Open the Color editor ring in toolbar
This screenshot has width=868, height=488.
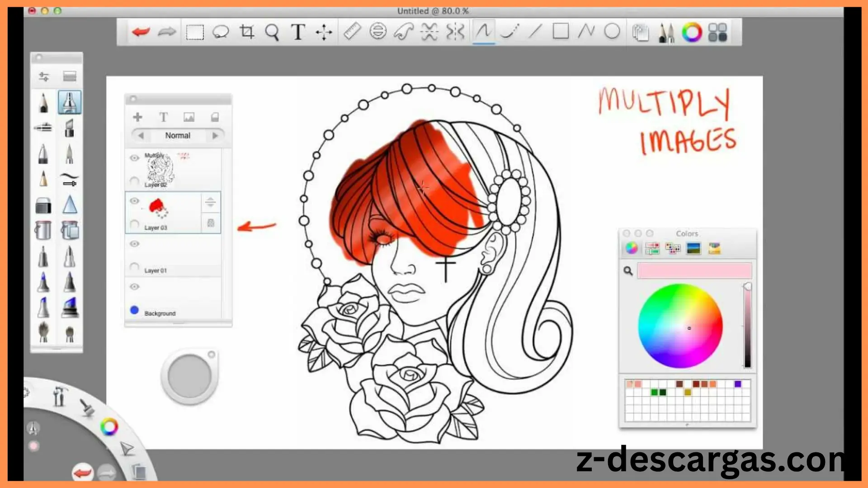pyautogui.click(x=692, y=33)
